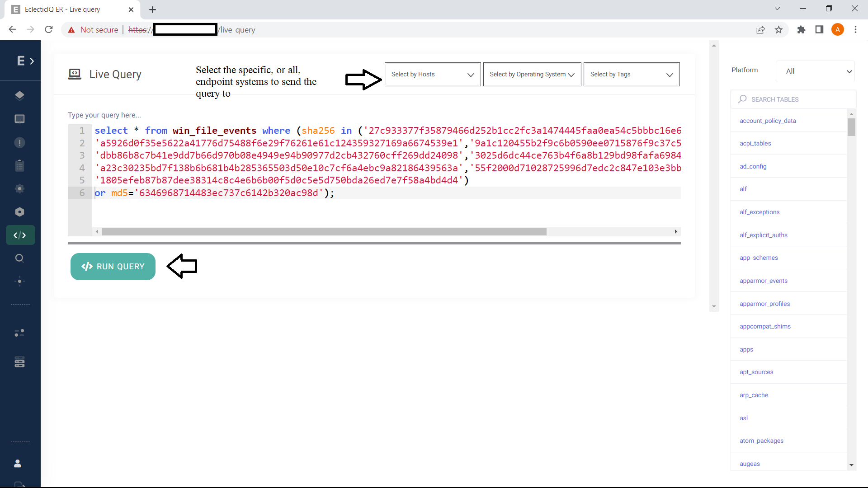Viewport: 868px width, 488px height.
Task: Select the endpoints monitor icon in sidebar
Action: point(20,119)
